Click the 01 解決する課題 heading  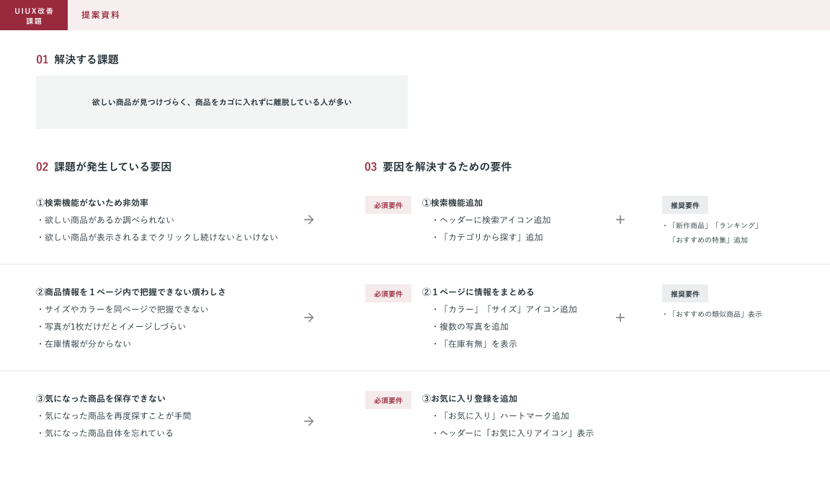pyautogui.click(x=78, y=60)
